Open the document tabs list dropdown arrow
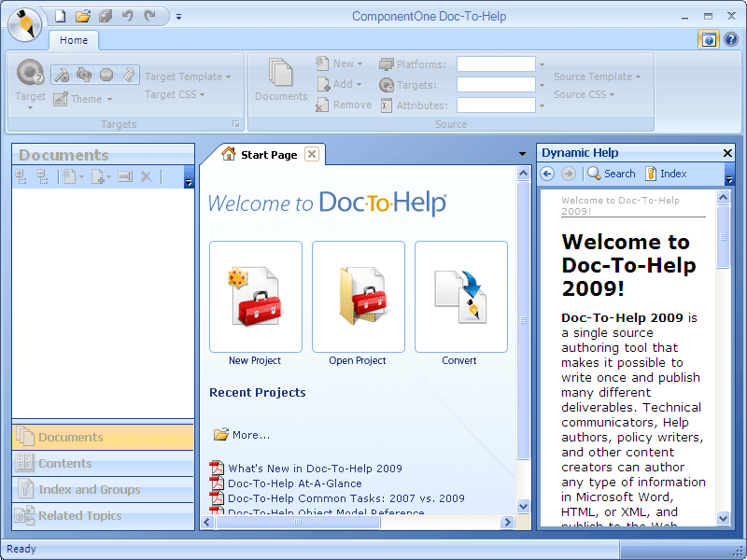 coord(522,155)
